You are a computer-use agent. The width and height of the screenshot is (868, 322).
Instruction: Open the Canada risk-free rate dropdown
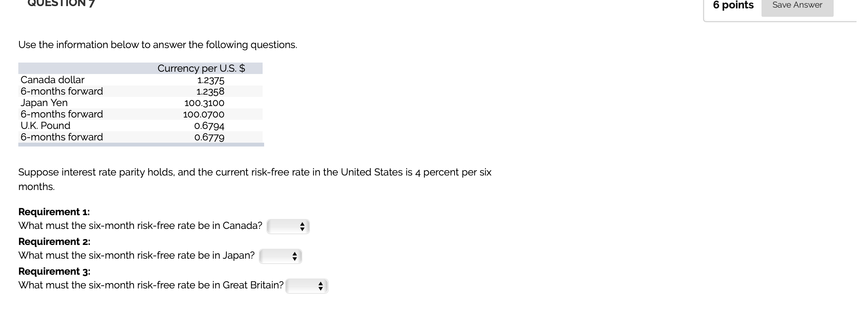288,226
